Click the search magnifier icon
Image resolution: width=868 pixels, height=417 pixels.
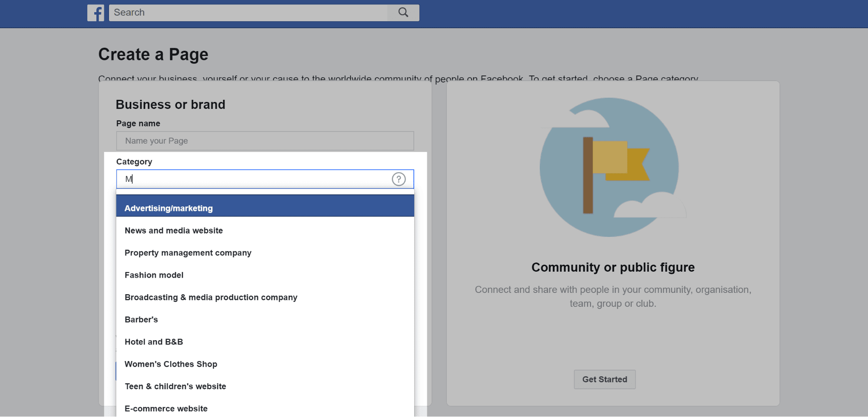coord(403,13)
